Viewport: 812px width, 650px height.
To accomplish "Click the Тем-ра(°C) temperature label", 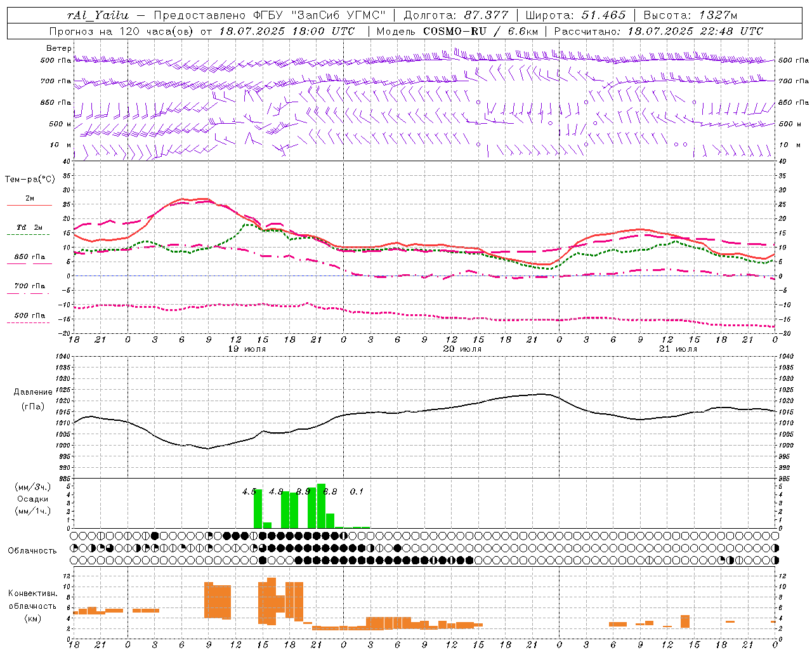I will tap(30, 180).
